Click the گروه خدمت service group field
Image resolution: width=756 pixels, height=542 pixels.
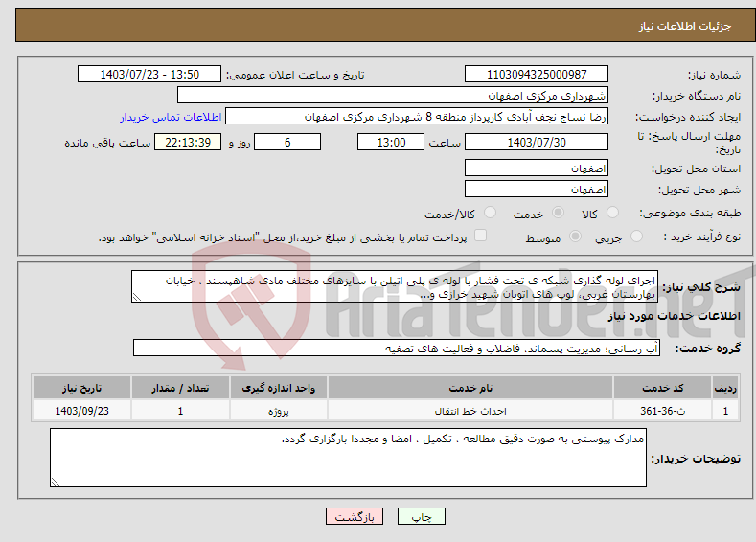click(x=397, y=348)
